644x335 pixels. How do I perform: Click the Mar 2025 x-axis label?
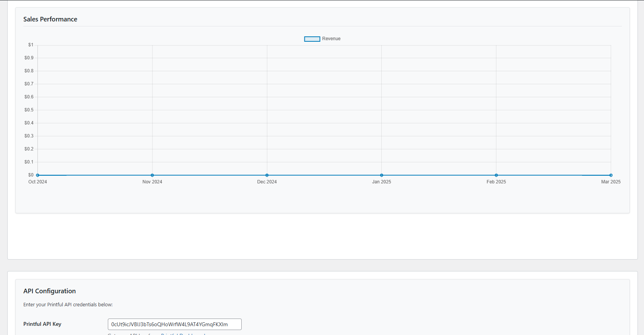click(x=611, y=182)
